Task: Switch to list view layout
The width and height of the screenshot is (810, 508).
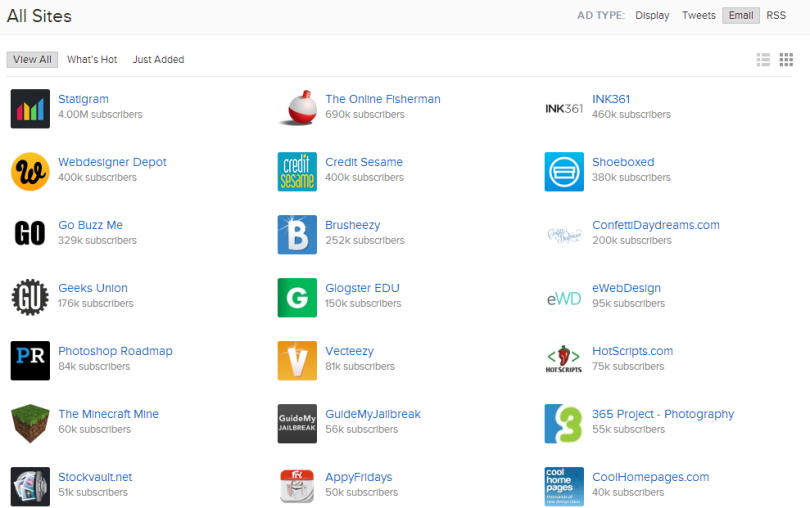Action: 764,60
